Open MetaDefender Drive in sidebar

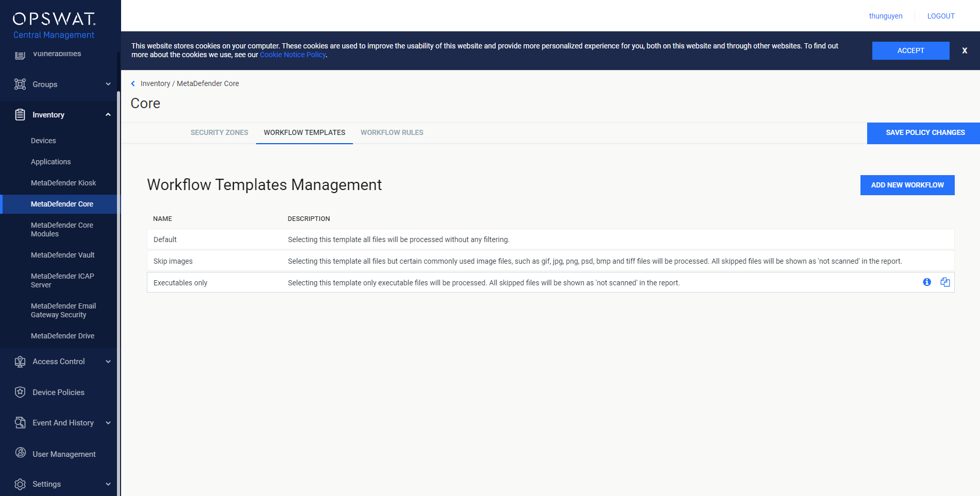pyautogui.click(x=63, y=336)
